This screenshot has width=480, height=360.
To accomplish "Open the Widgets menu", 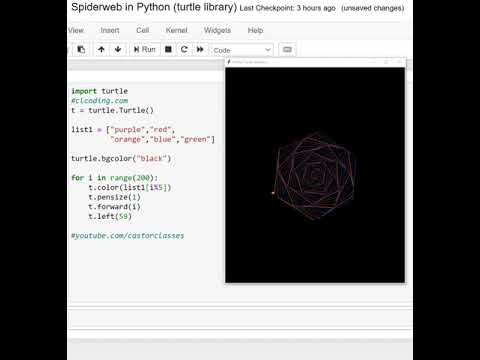I will (x=217, y=30).
